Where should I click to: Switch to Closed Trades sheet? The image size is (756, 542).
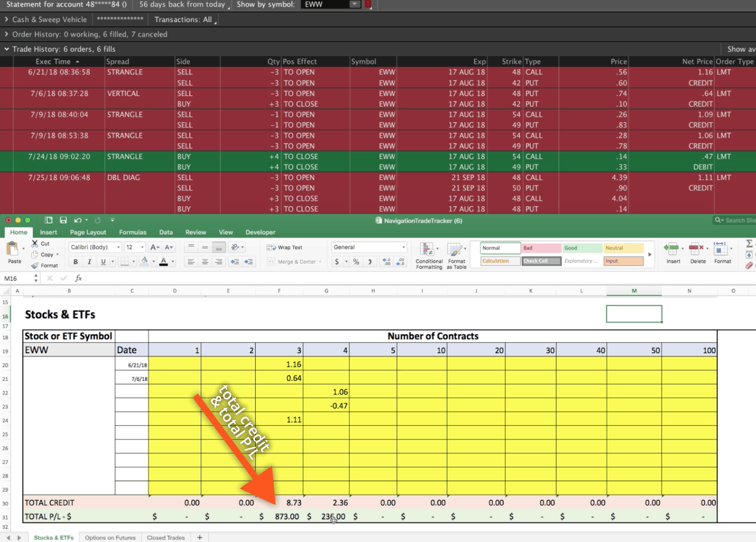(166, 537)
